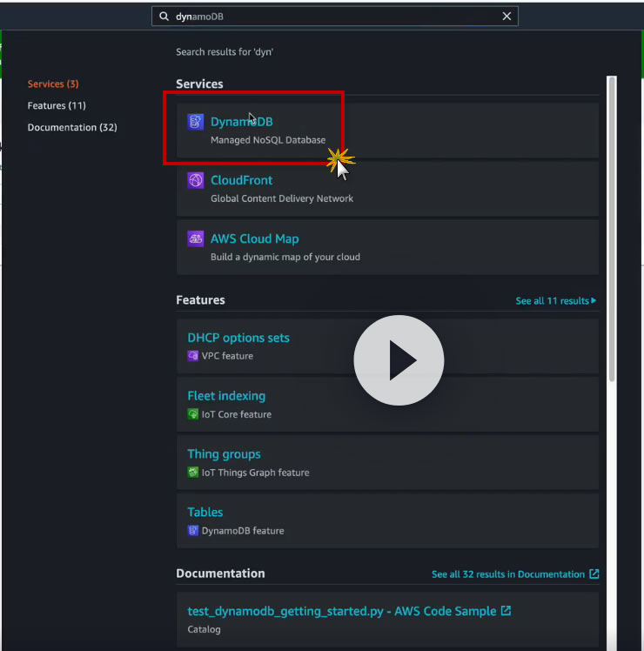Click the DynamoDB service icon
This screenshot has height=651, width=644.
tap(196, 122)
